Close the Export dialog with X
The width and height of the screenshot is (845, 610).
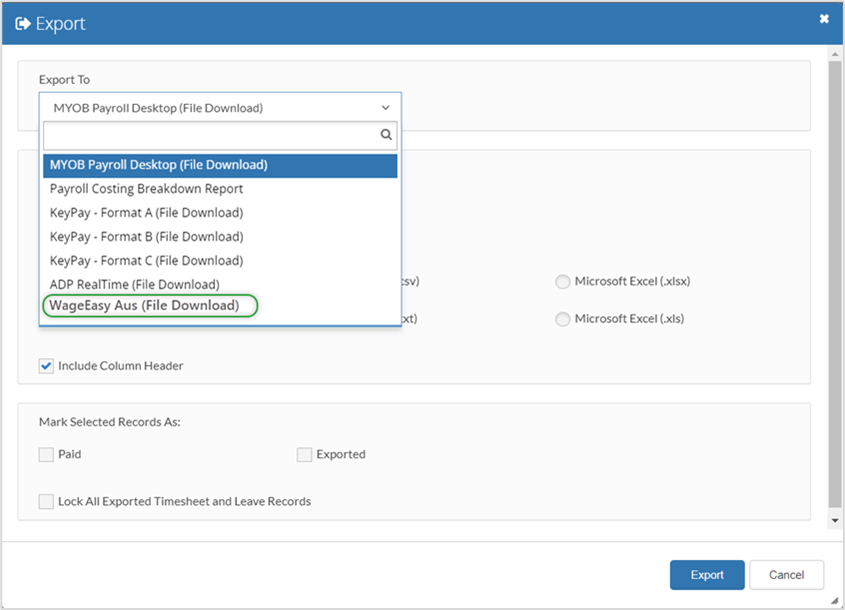click(824, 19)
